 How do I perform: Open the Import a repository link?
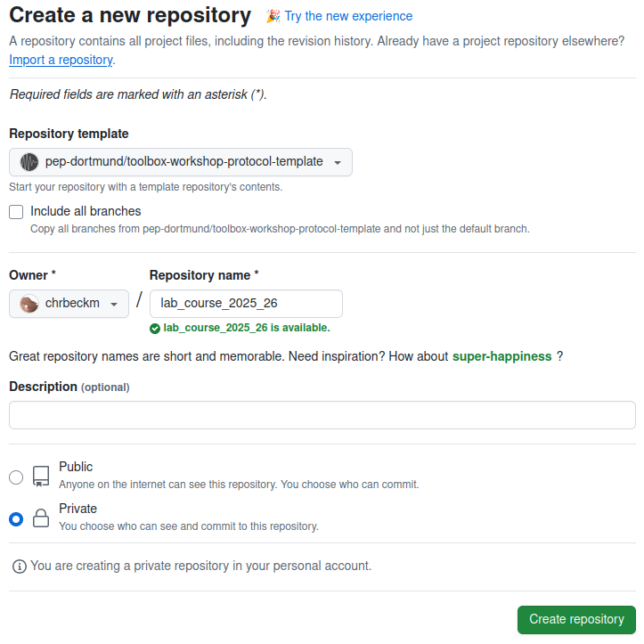coord(61,60)
